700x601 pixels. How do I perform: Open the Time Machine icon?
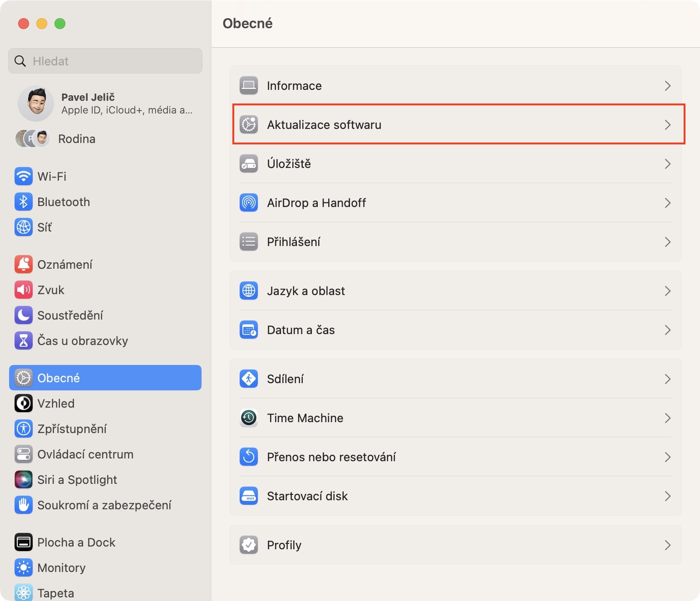click(x=249, y=418)
